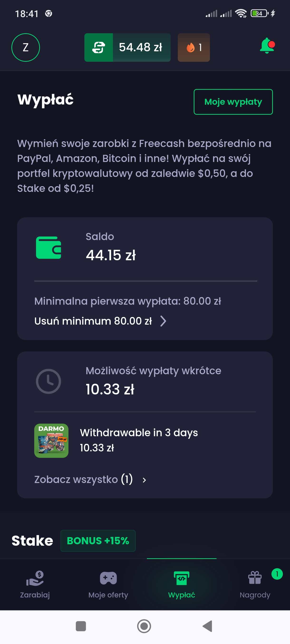Tap the clock pending-withdrawal icon

(x=48, y=381)
